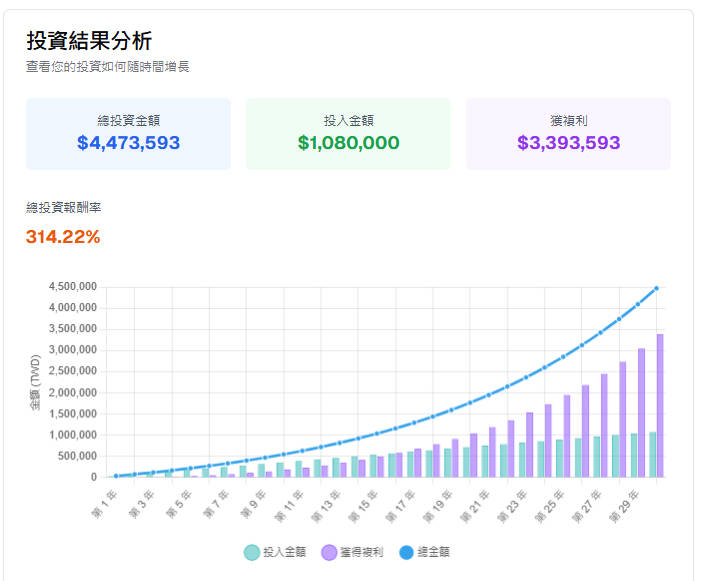Image resolution: width=704 pixels, height=581 pixels.
Task: Click the 314.22% return rate value
Action: [x=63, y=237]
